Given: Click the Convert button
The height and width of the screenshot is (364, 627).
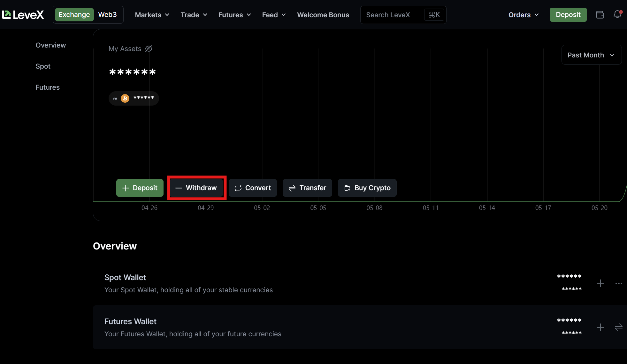Looking at the screenshot, I should [253, 188].
